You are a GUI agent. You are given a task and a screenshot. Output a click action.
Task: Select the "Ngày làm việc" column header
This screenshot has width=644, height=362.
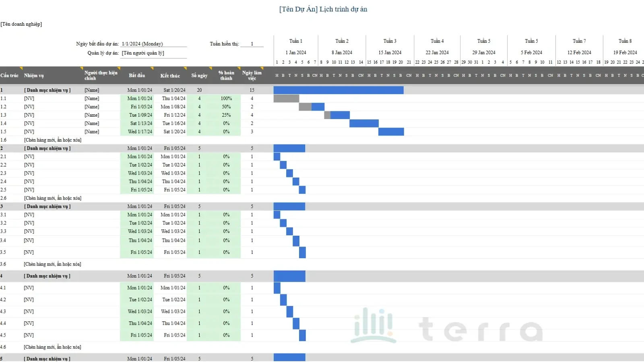[x=252, y=76]
